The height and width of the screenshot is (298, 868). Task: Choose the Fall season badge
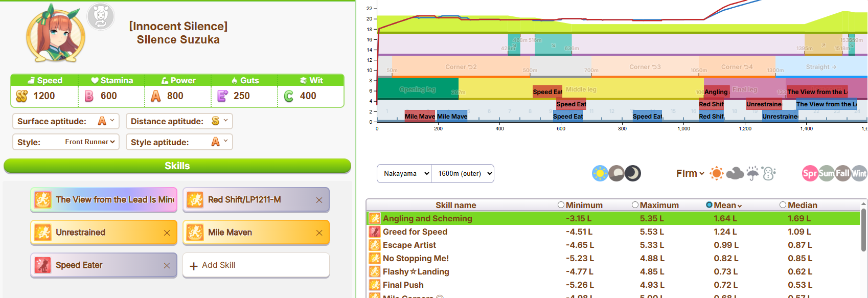point(843,173)
